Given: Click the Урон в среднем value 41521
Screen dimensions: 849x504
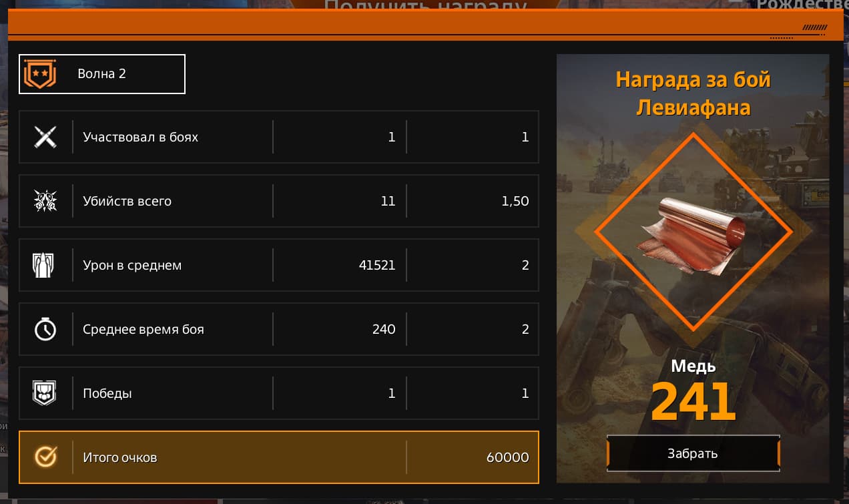Looking at the screenshot, I should click(376, 266).
